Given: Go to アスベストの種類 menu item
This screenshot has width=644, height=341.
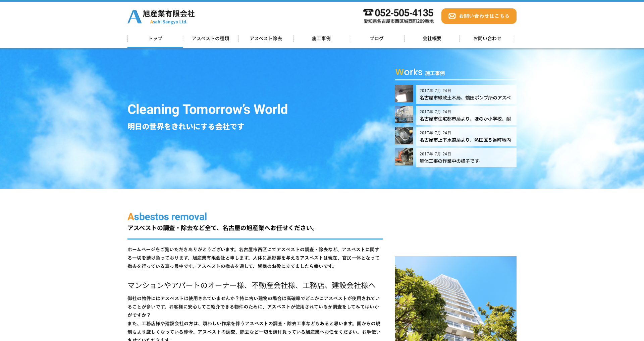Looking at the screenshot, I should point(210,39).
